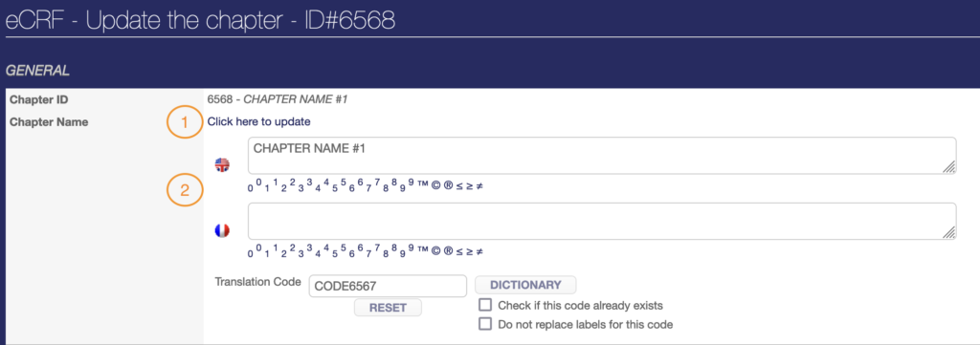Insert less-than-or-equal symbol under French field
Viewport: 980px width, 345px height.
[x=458, y=251]
